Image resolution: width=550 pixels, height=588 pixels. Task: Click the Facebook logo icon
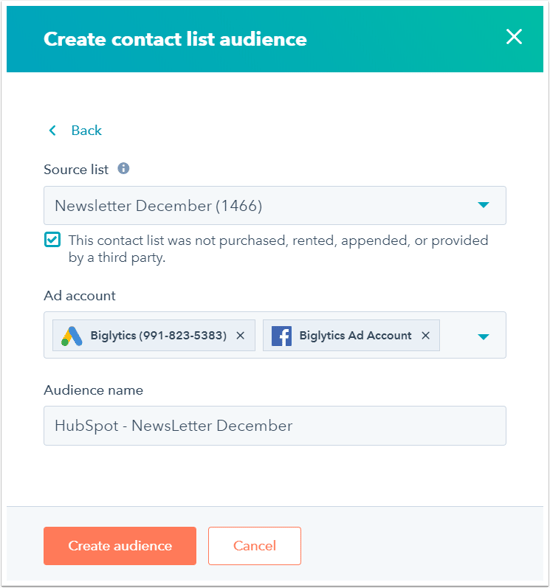(282, 336)
